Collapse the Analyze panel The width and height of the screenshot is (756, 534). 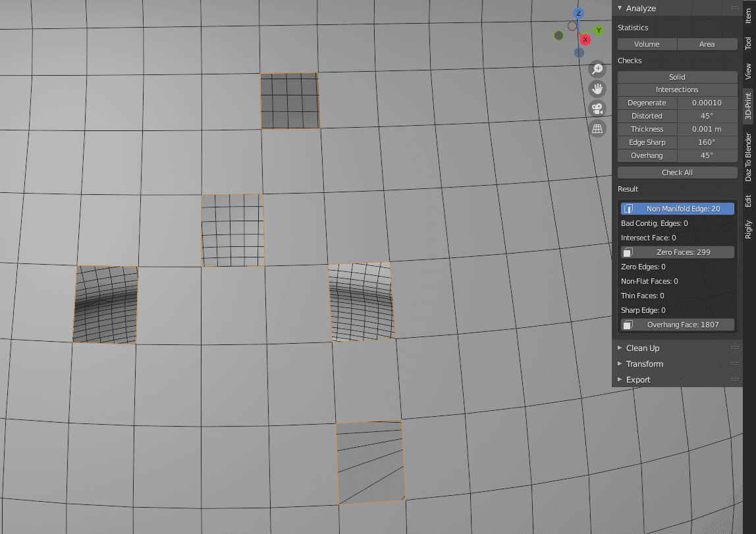pos(620,8)
